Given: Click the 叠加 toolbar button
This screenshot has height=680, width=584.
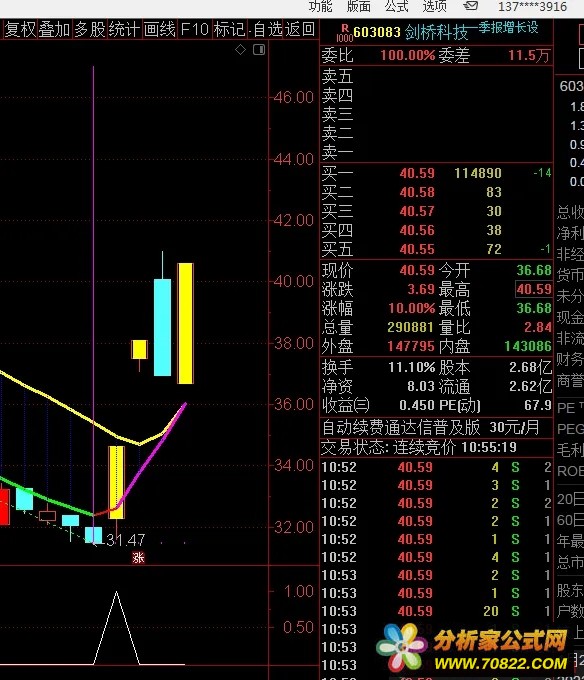Looking at the screenshot, I should tap(55, 29).
